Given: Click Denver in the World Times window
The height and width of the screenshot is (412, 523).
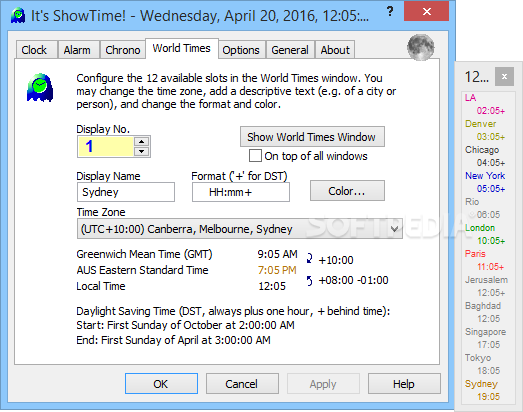Looking at the screenshot, I should pos(481,124).
